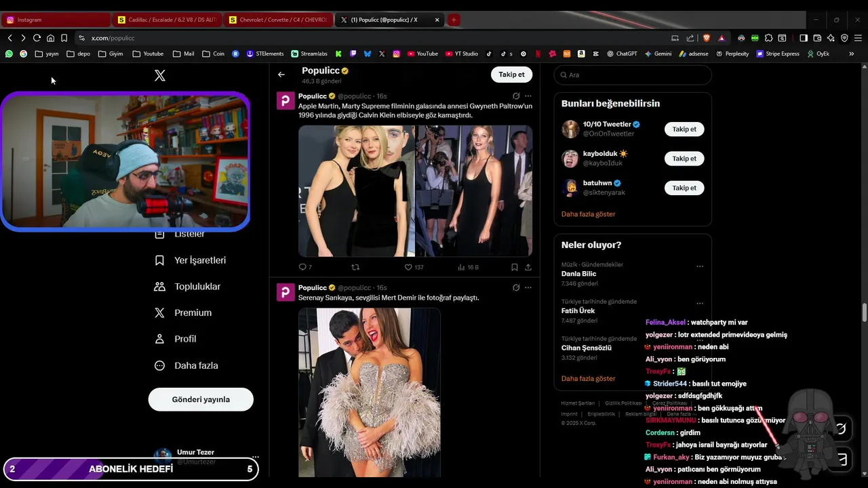Go to browser home page

pyautogui.click(x=50, y=38)
